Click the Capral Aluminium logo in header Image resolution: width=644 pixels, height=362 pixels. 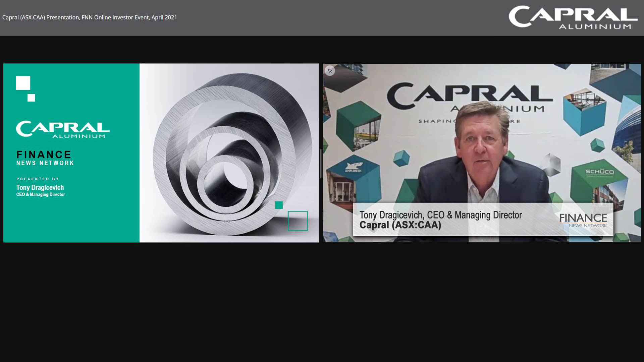pos(573,17)
